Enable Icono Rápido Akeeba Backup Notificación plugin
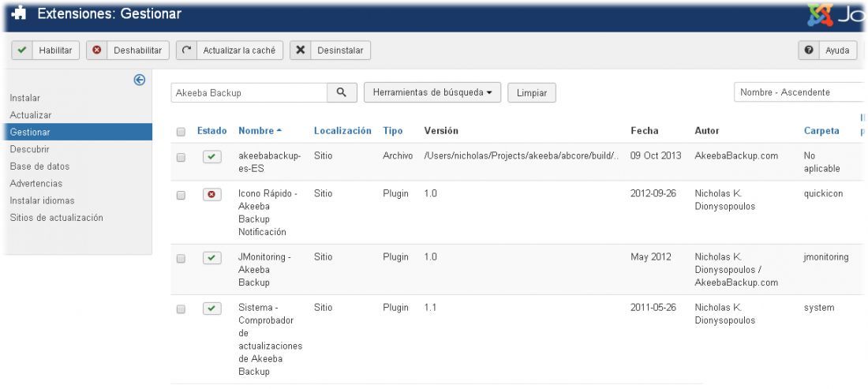Screen dimensions: 868x389 (x=212, y=195)
